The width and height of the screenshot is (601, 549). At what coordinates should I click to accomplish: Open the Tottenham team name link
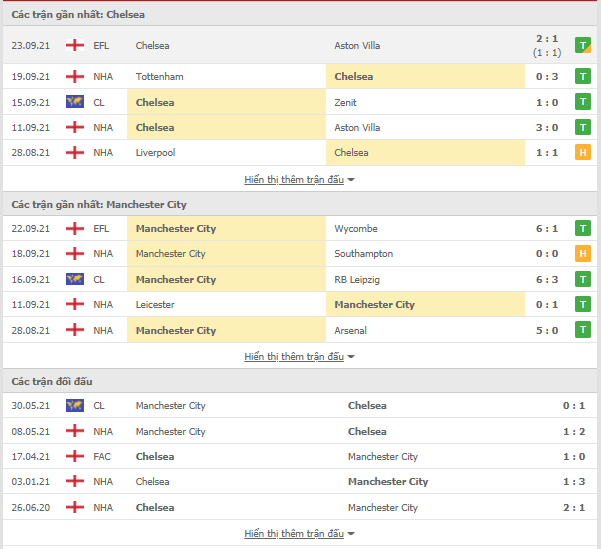point(159,77)
